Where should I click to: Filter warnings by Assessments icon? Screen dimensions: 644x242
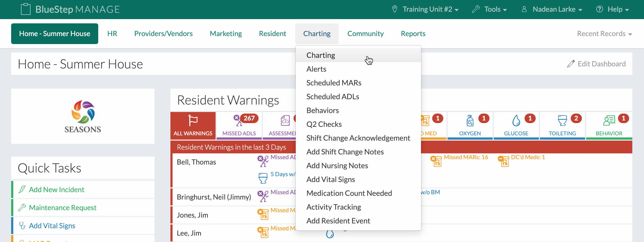[x=285, y=121]
